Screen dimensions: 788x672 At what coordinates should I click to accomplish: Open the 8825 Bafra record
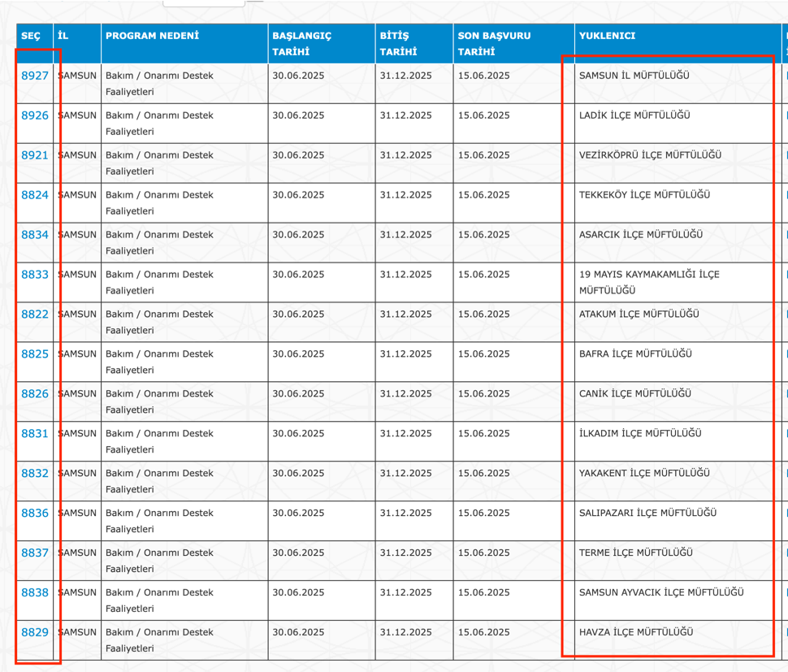point(35,354)
